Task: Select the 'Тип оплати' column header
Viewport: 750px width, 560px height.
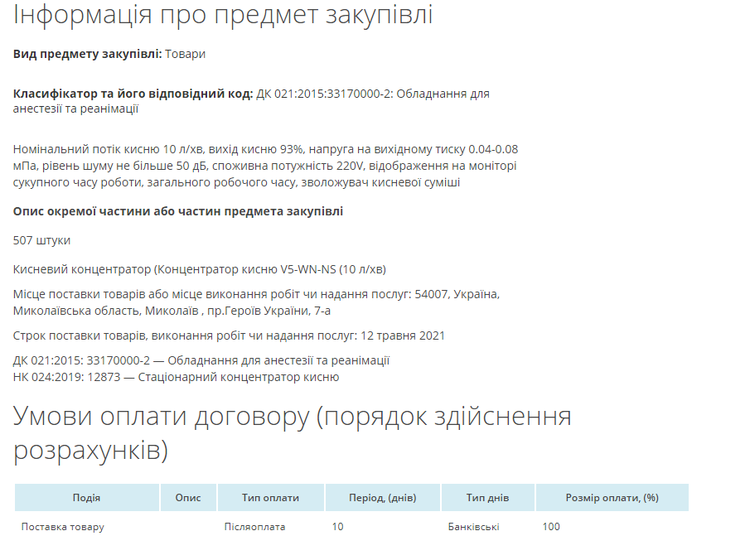Action: click(x=270, y=498)
